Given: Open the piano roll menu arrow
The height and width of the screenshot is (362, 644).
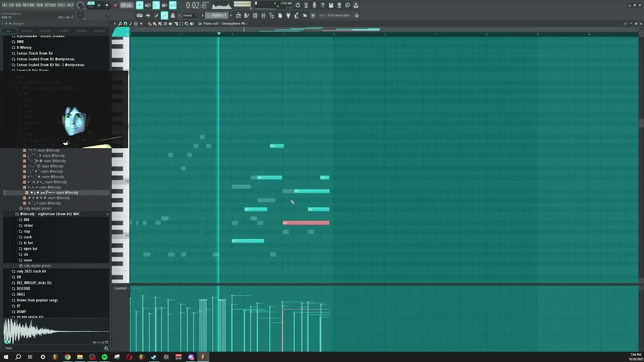Looking at the screenshot, I should coord(115,24).
